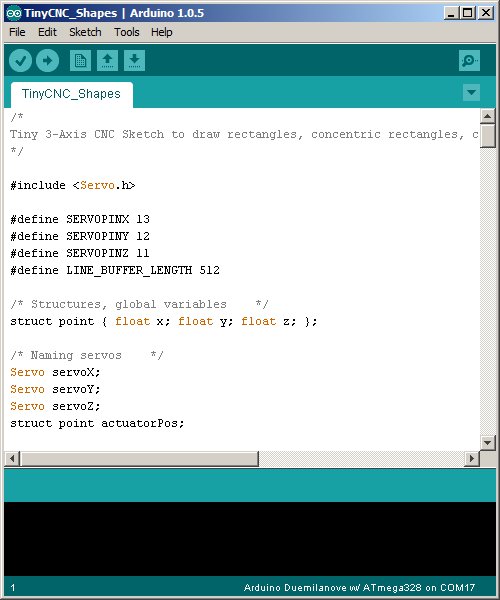Minimize the Arduino window
This screenshot has height=600, width=500.
[x=451, y=13]
